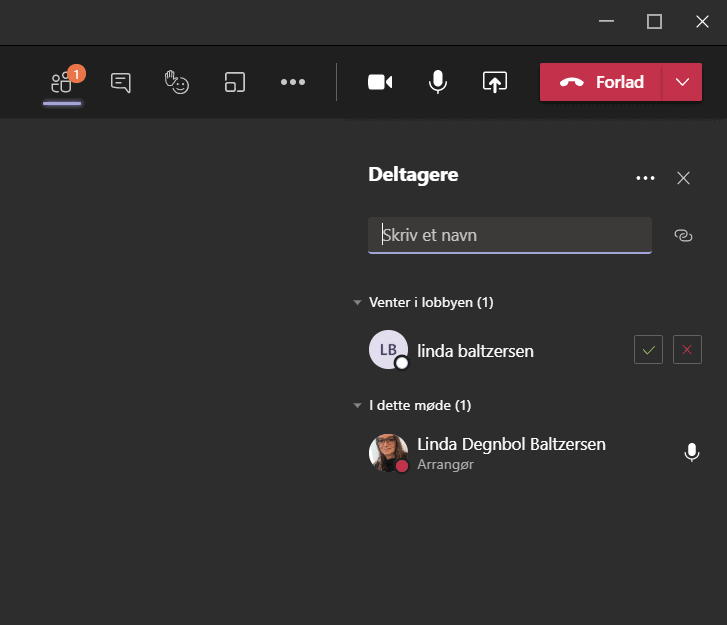Close the meeting window

coord(702,21)
